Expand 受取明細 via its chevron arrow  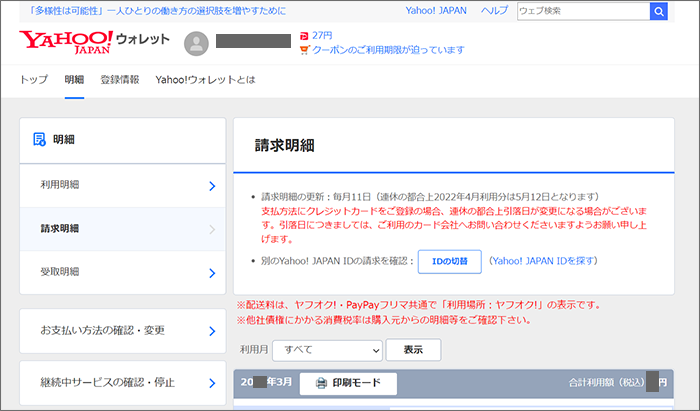212,272
